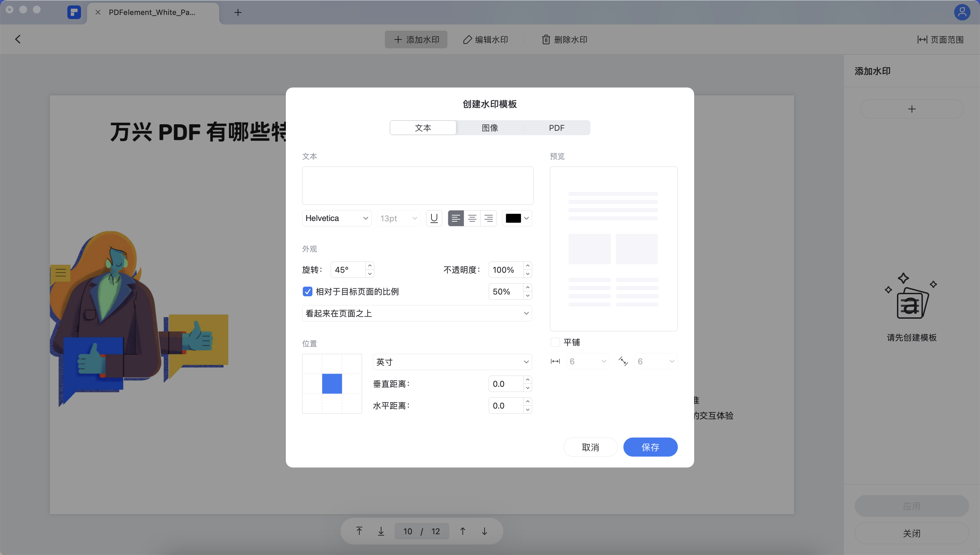Open the black text color picker

[x=517, y=218]
